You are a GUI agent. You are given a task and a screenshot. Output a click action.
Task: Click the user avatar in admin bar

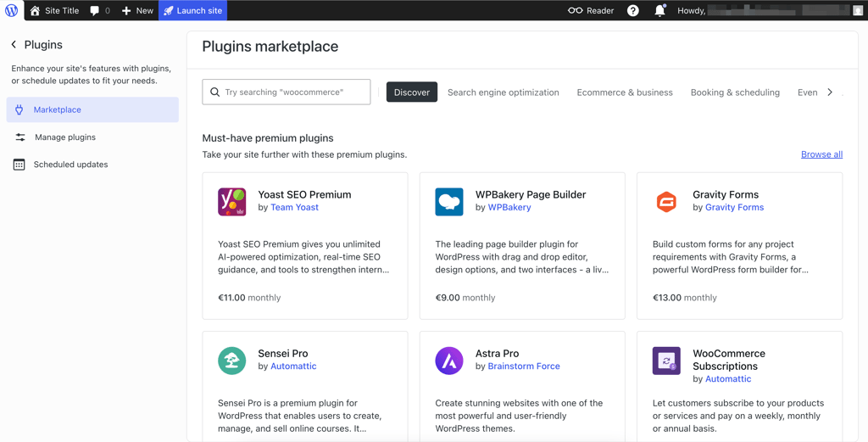[x=858, y=10]
